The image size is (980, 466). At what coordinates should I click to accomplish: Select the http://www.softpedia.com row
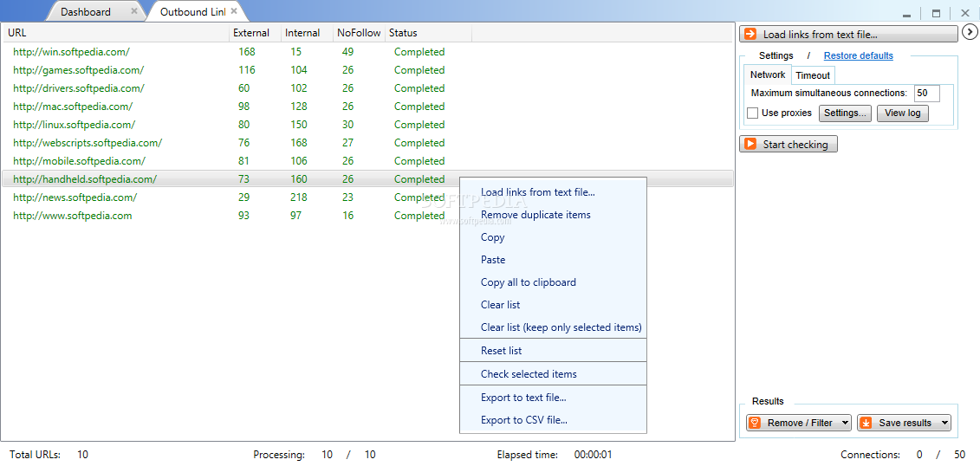[x=367, y=216]
